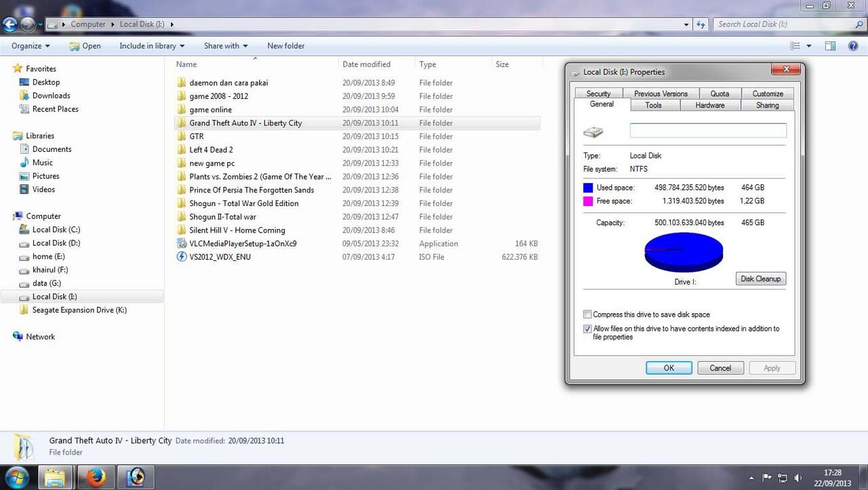Switch to the Quota tab

point(719,94)
